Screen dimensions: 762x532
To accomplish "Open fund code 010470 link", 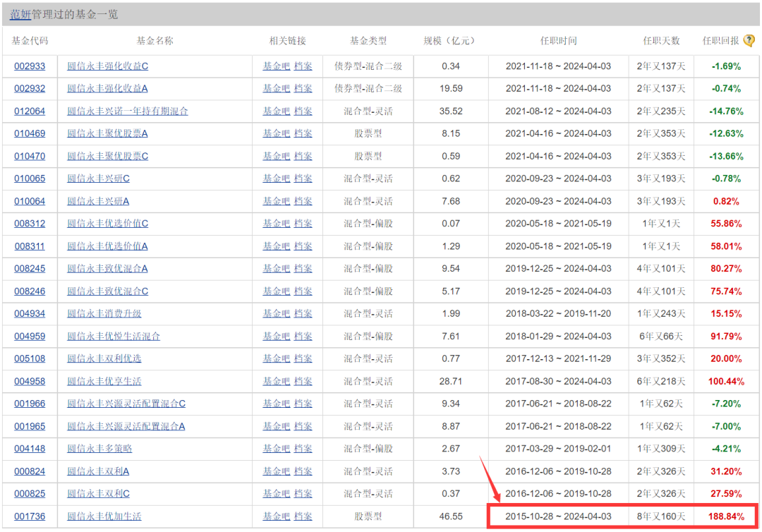I will 30,156.
